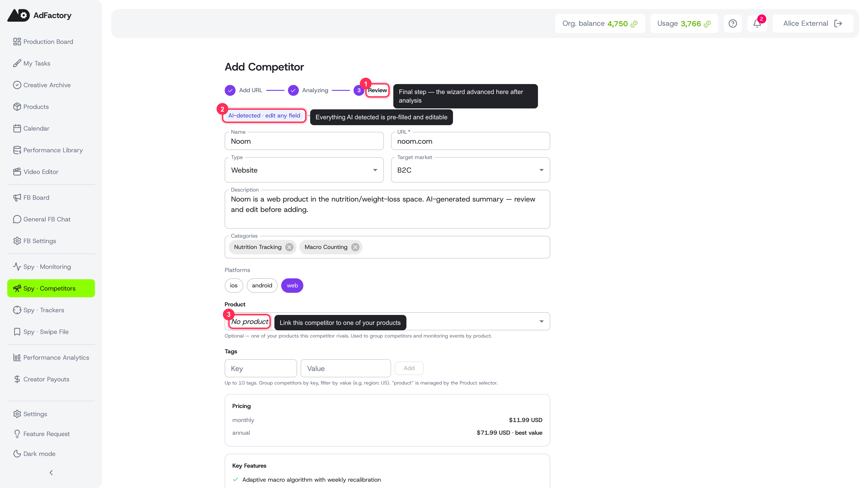This screenshot has width=868, height=488.
Task: Click the Performance Library database icon
Action: 17,150
